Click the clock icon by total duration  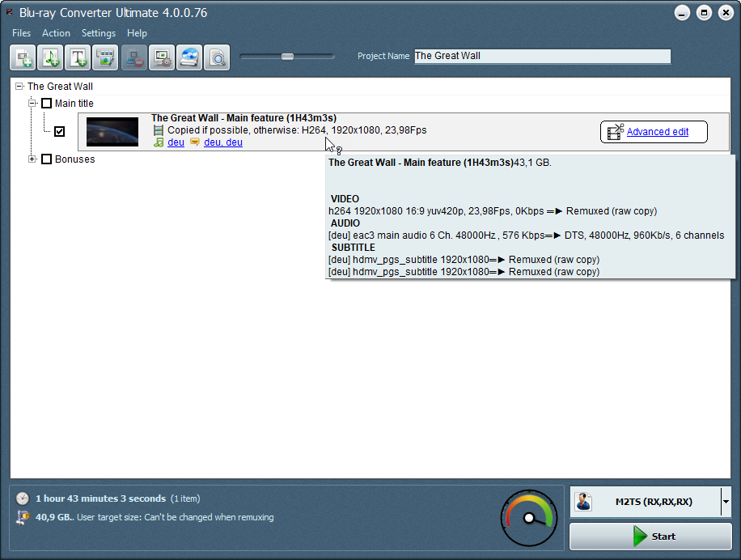[x=22, y=498]
